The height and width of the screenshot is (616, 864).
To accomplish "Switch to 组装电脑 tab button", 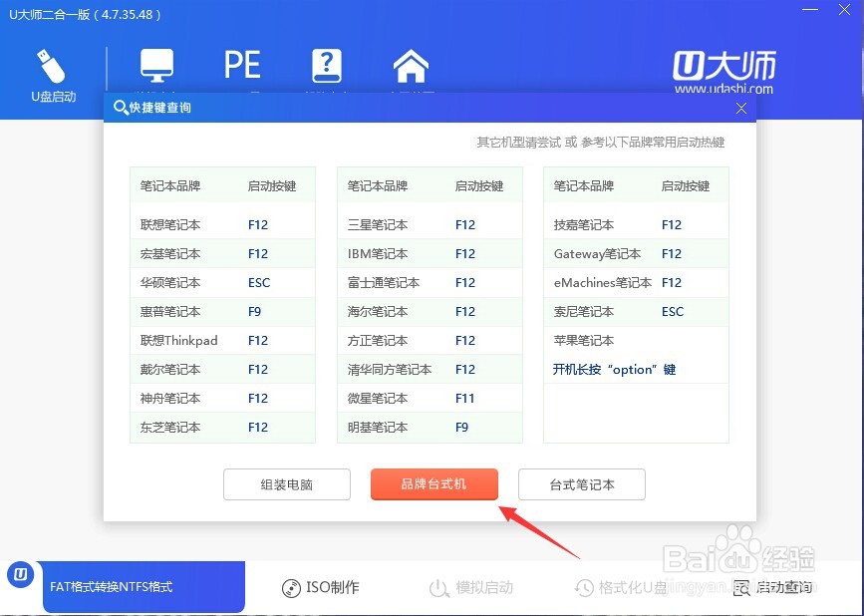I will 287,484.
